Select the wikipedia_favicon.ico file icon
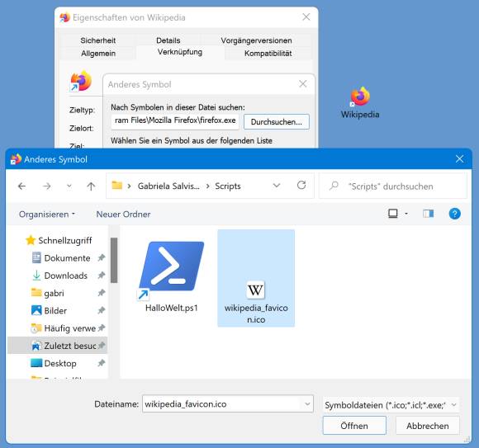Screen dimensions: 479x448 (x=256, y=290)
